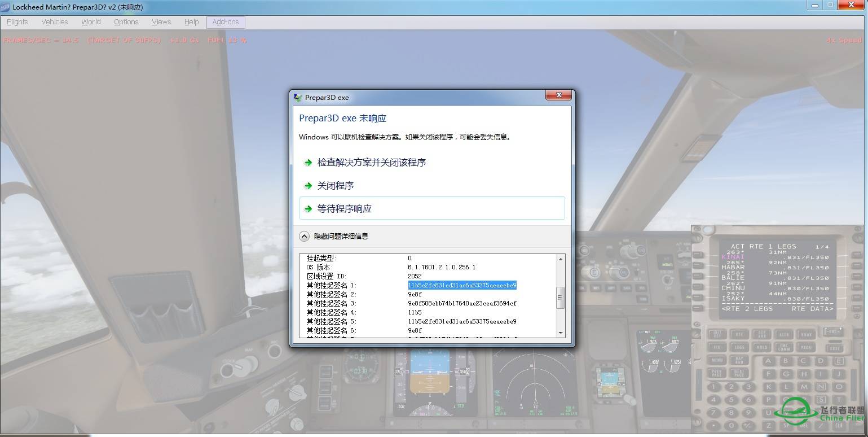Open the Views menu

pos(161,22)
